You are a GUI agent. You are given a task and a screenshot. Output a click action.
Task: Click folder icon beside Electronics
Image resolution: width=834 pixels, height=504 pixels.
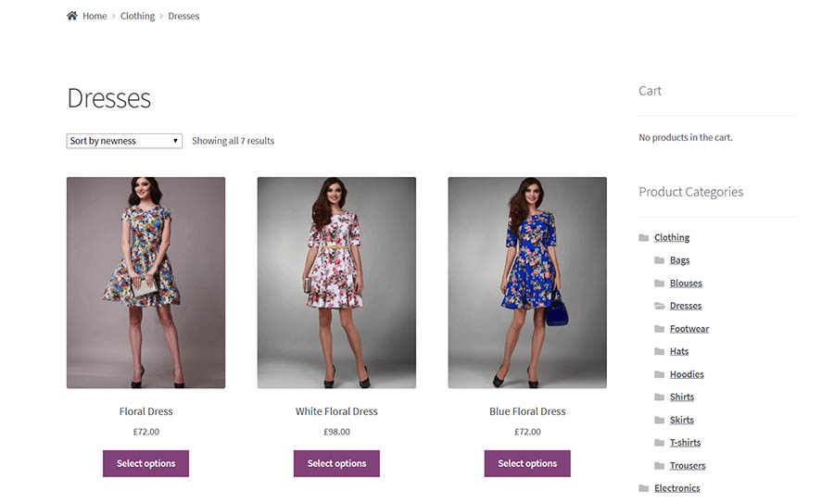tap(644, 488)
